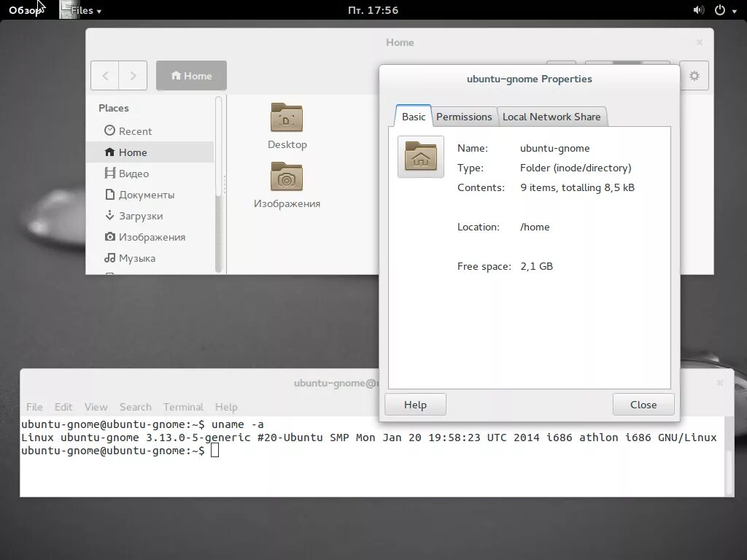This screenshot has width=747, height=560.
Task: Click the name value ubuntu-gnome
Action: (555, 148)
